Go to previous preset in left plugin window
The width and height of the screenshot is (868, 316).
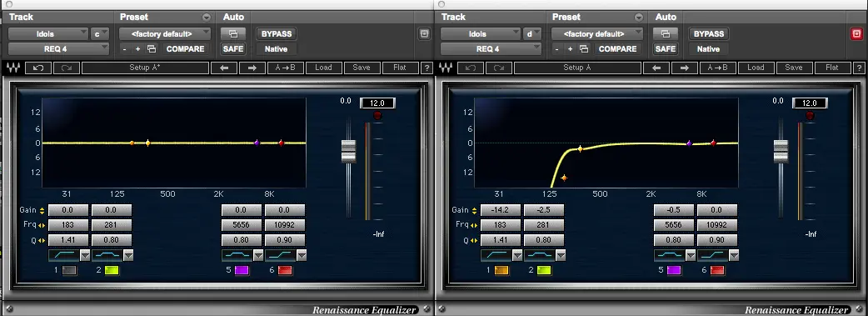[224, 68]
